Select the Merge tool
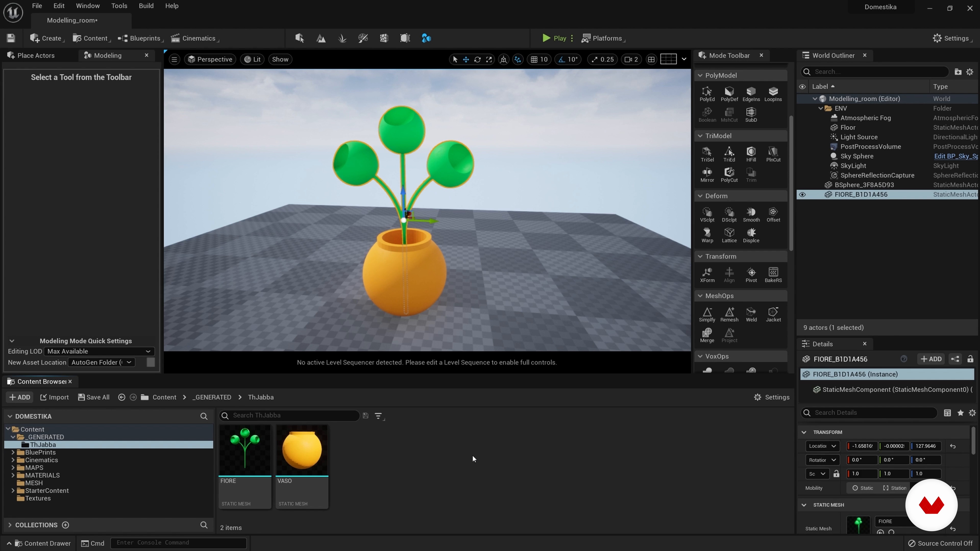This screenshot has width=980, height=551. [707, 335]
